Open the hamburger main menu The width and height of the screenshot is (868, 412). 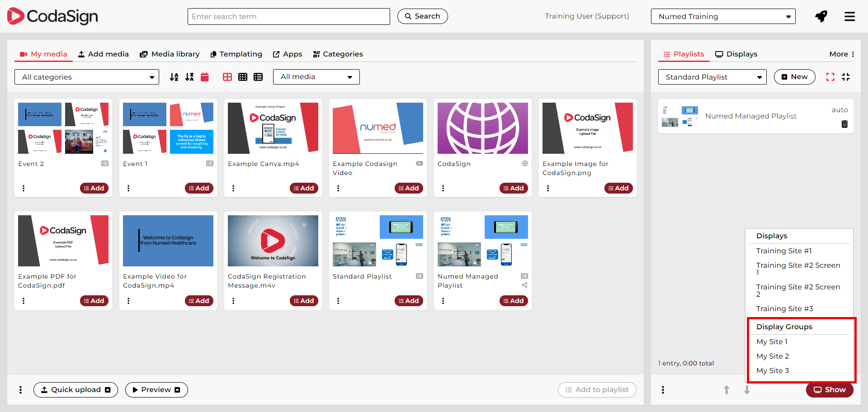pos(849,17)
